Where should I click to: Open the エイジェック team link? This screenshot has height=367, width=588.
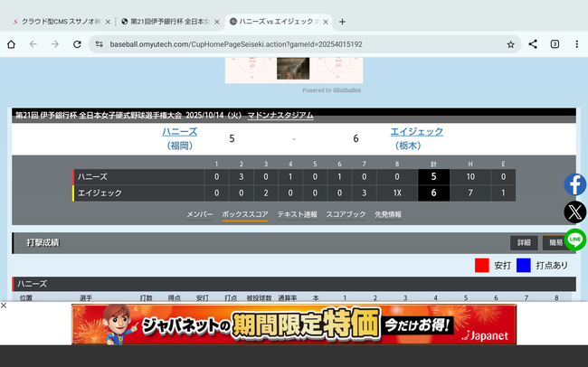click(416, 132)
